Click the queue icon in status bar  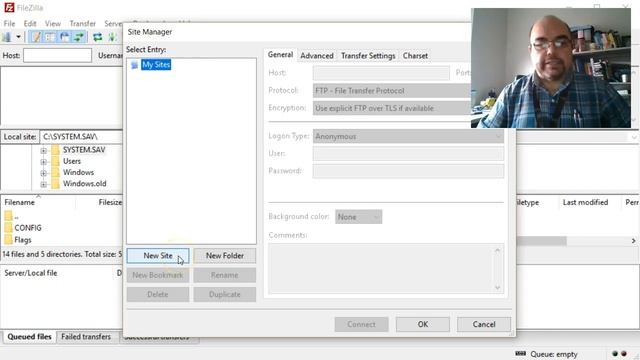pos(520,353)
